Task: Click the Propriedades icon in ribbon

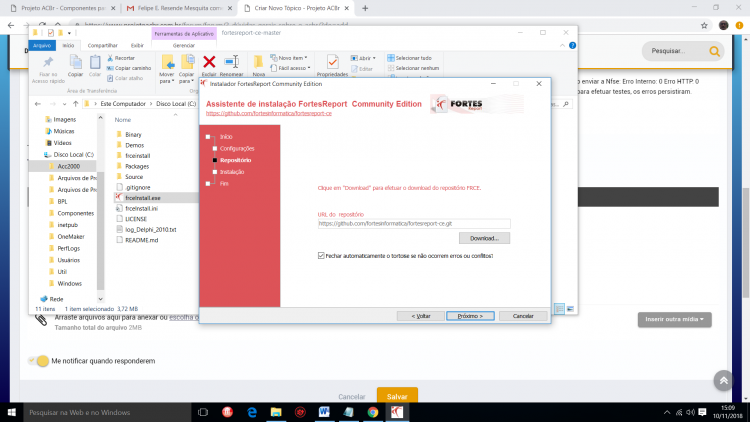Action: tap(332, 62)
